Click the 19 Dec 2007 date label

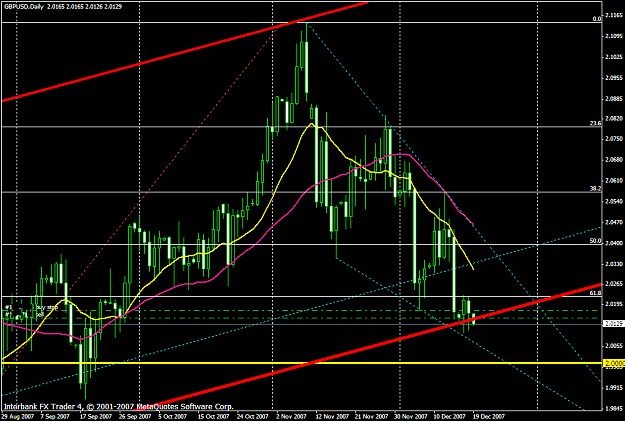(x=489, y=417)
